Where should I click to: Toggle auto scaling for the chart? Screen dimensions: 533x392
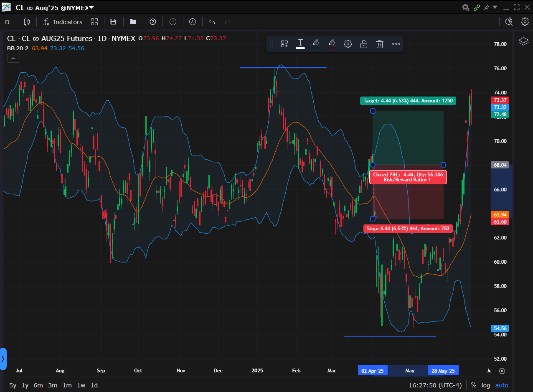pos(501,385)
